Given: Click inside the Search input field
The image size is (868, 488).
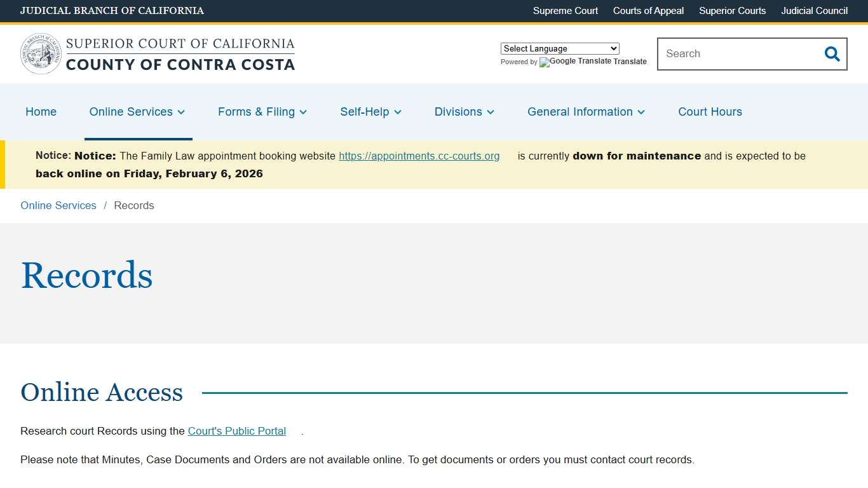Looking at the screenshot, I should pos(731,54).
